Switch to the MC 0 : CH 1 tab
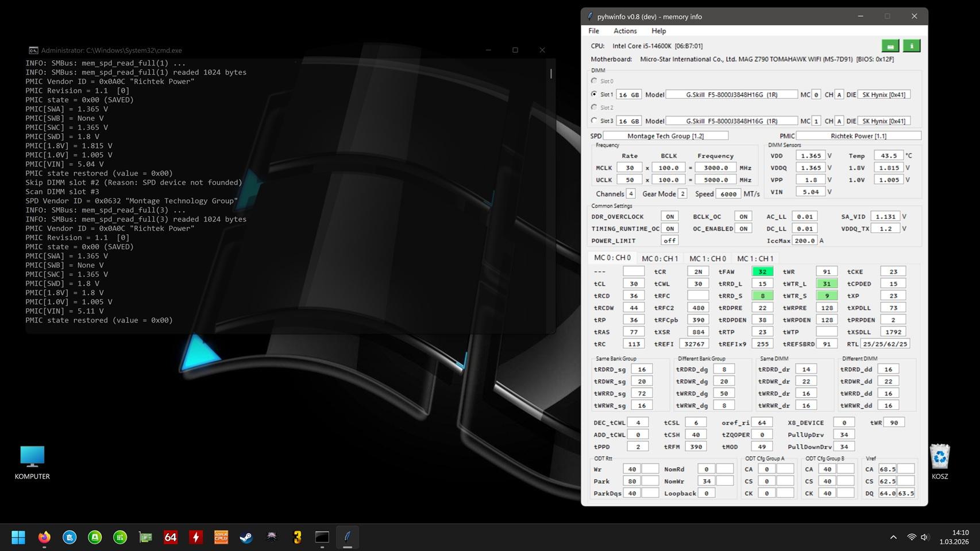This screenshot has height=551, width=980. pyautogui.click(x=659, y=259)
